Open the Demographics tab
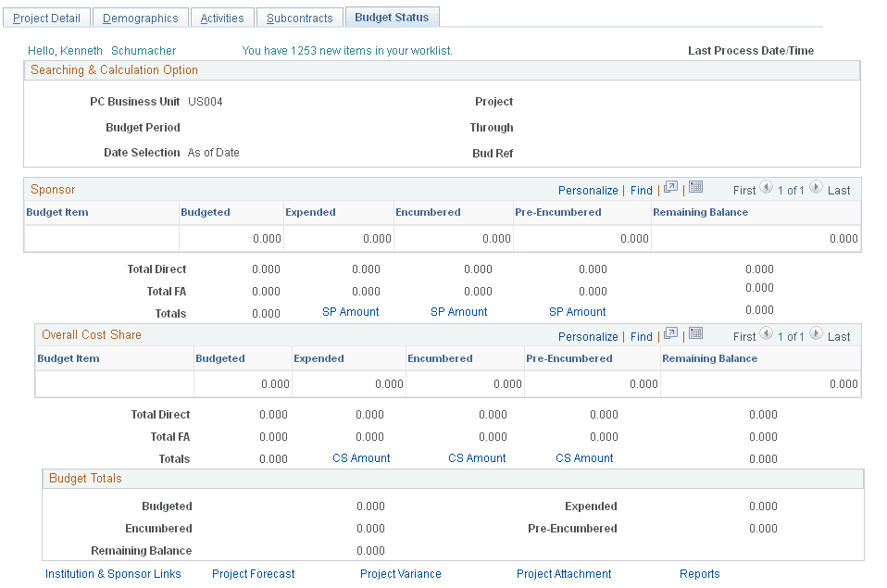Screen dimensions: 887x588 pos(140,17)
